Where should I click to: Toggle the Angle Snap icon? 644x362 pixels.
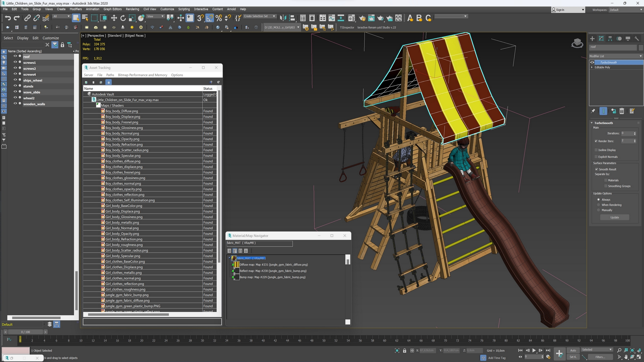pyautogui.click(x=209, y=18)
